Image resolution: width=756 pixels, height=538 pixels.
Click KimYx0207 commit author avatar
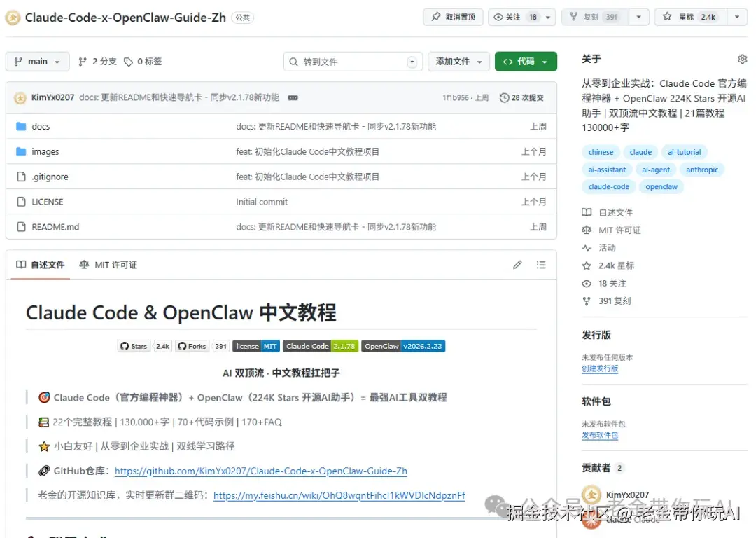pos(20,98)
